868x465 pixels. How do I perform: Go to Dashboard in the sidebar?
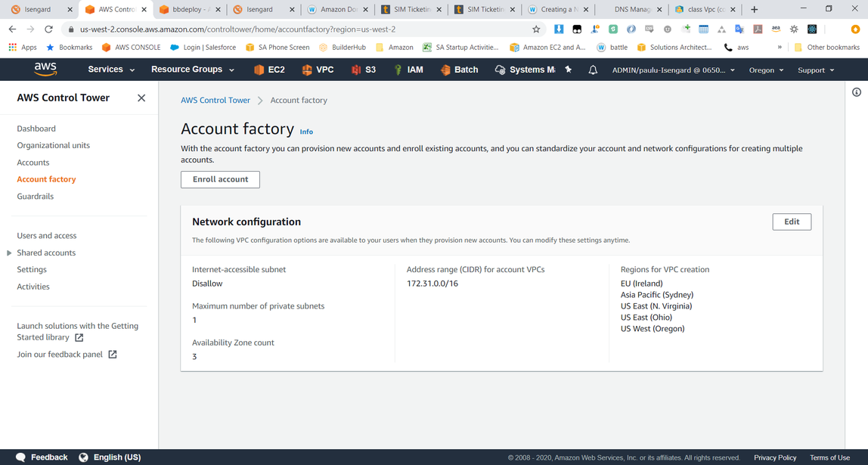click(x=36, y=129)
